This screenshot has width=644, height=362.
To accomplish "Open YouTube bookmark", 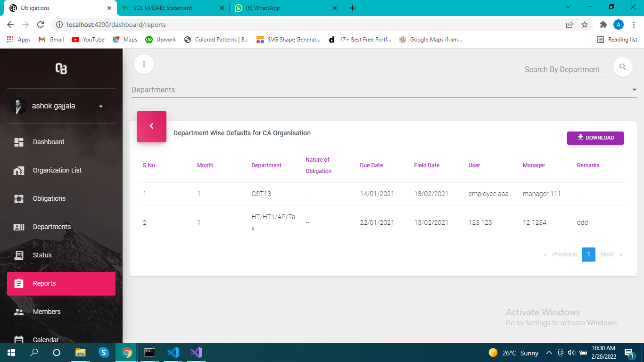I will pos(88,40).
